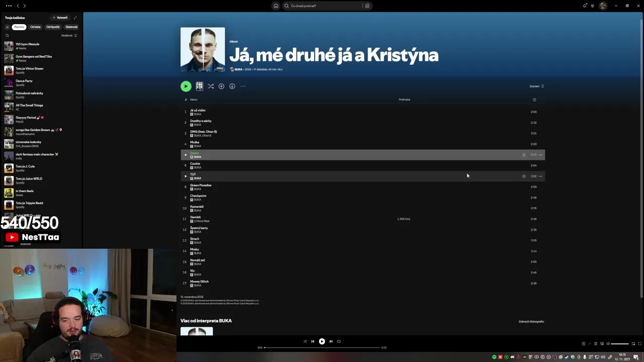Image resolution: width=644 pixels, height=362 pixels.
Task: Toggle shuffle in the bottom player bar
Action: coord(305,341)
